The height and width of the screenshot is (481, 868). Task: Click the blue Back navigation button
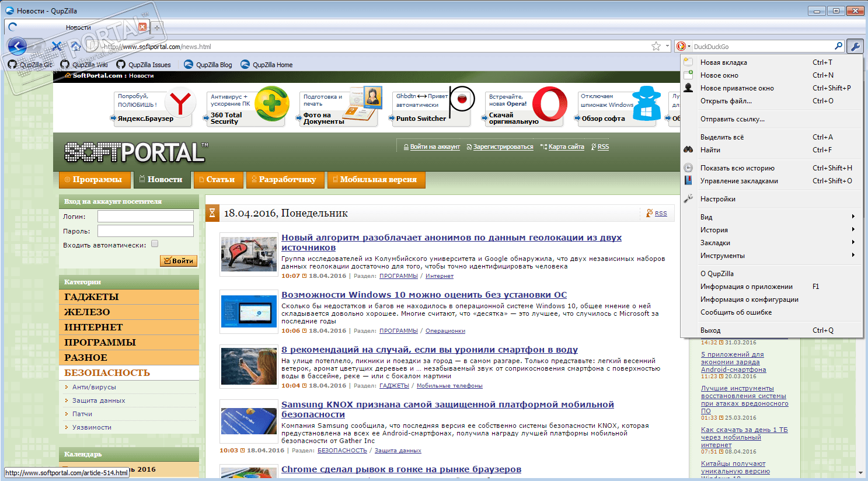point(17,46)
